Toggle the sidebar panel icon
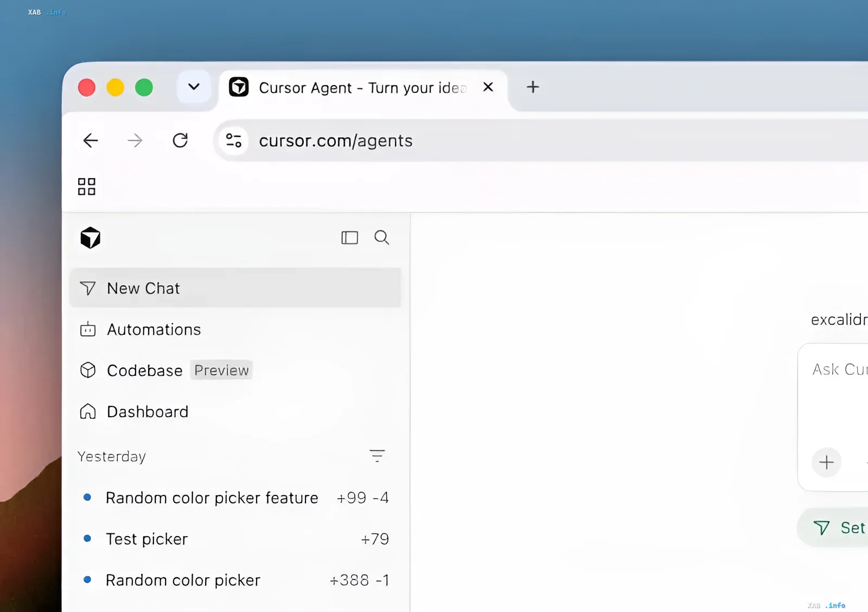The height and width of the screenshot is (612, 868). pos(350,238)
